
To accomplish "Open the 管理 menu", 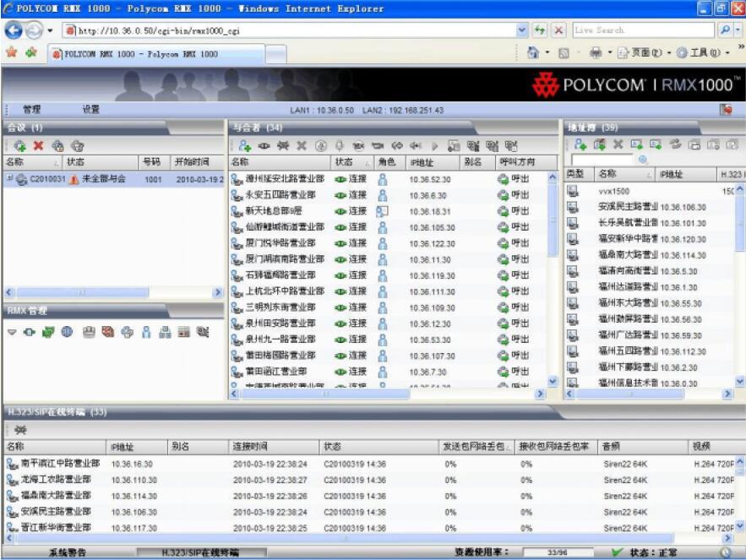I will (31, 110).
